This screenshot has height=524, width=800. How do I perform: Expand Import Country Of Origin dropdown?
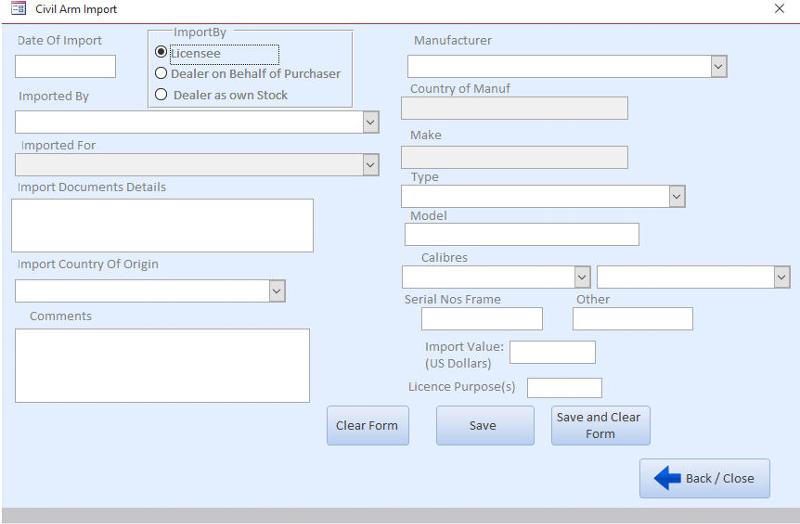click(277, 291)
